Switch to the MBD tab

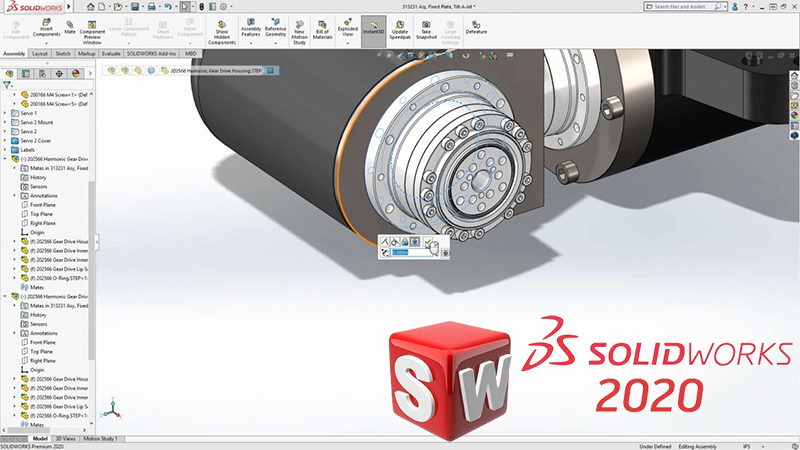coord(190,54)
